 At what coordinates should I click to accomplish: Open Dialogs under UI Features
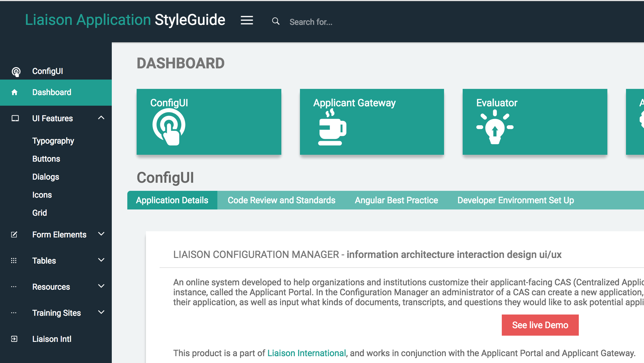[46, 177]
